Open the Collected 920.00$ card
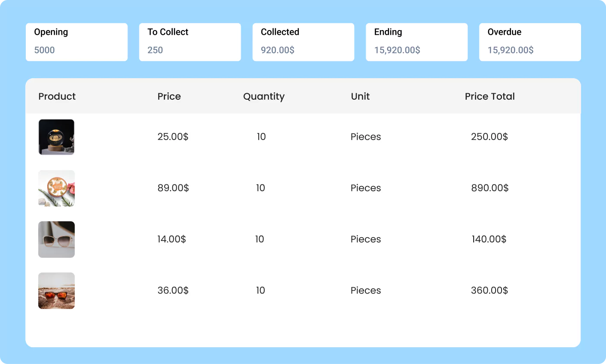The image size is (606, 364). [x=303, y=42]
